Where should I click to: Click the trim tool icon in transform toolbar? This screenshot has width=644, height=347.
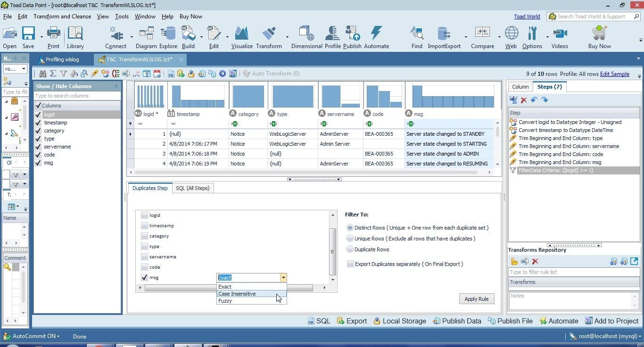tap(95, 74)
